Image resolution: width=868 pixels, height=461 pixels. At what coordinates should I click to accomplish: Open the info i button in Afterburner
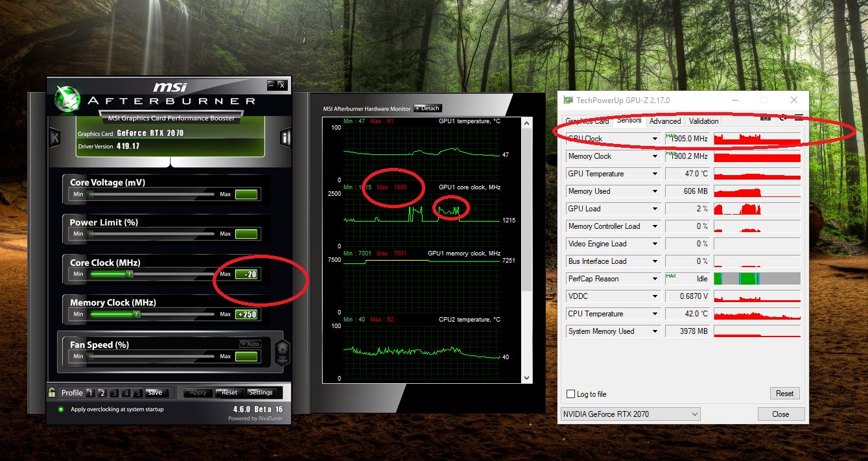[x=285, y=137]
